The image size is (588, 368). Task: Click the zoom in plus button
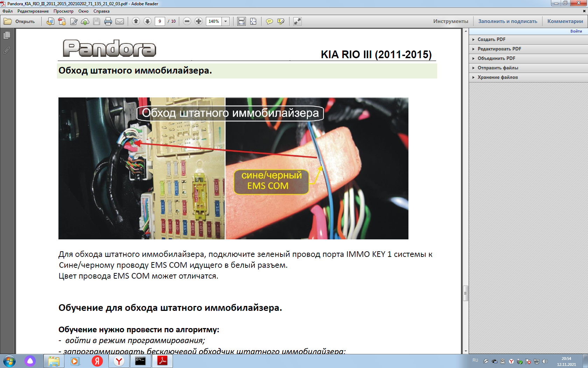pos(198,21)
